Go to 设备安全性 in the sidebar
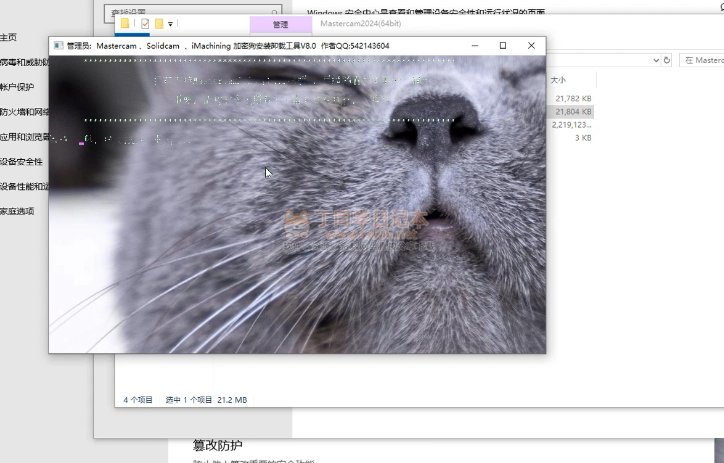The image size is (724, 463). coord(21,161)
